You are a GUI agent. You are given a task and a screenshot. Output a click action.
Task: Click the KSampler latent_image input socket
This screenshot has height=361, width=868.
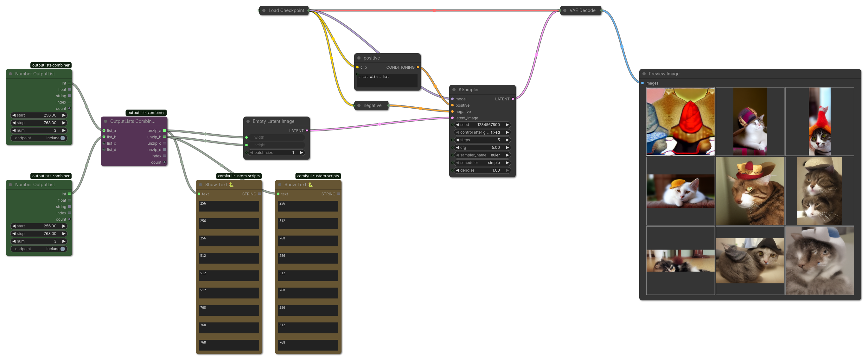pyautogui.click(x=452, y=118)
